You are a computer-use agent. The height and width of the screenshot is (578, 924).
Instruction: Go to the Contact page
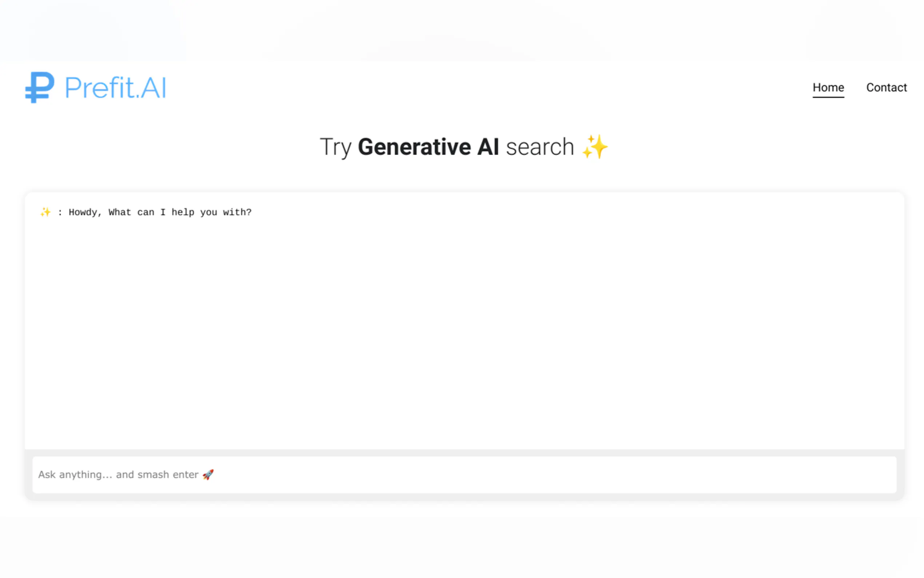pyautogui.click(x=886, y=88)
